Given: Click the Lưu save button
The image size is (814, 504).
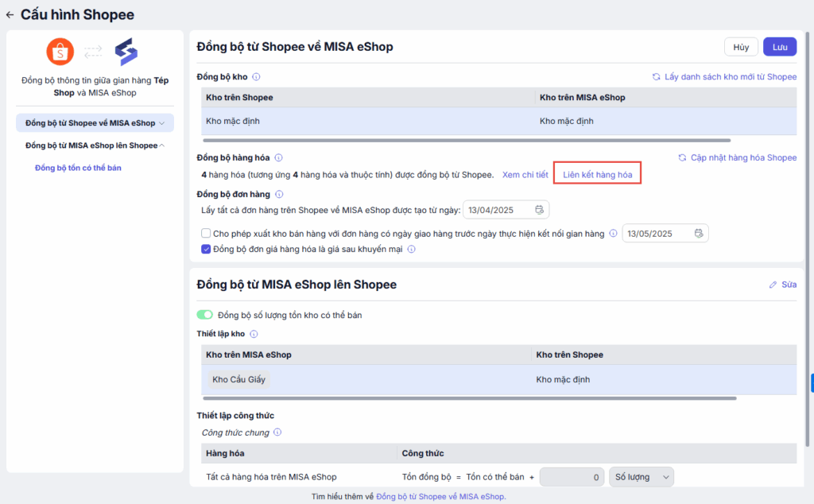Looking at the screenshot, I should coord(779,47).
